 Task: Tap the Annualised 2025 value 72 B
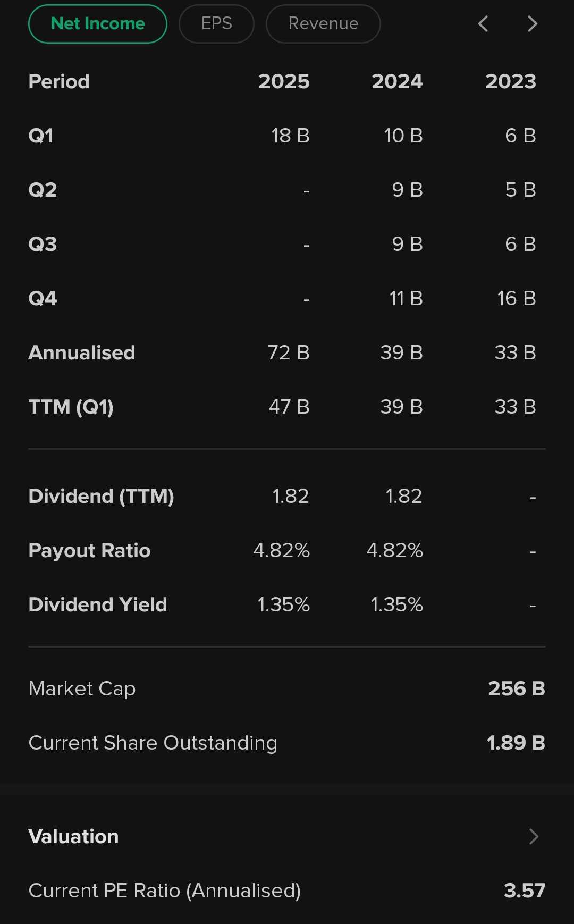tap(288, 352)
